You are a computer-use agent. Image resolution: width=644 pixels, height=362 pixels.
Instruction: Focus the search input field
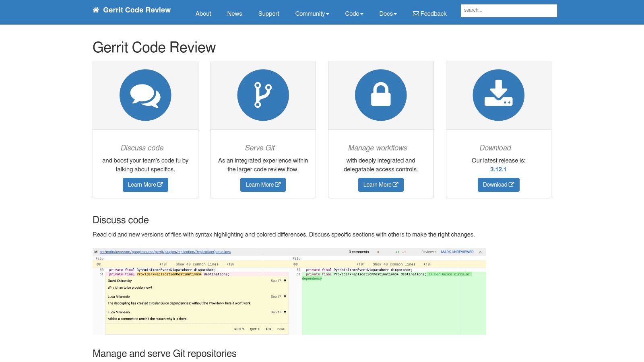pyautogui.click(x=509, y=10)
